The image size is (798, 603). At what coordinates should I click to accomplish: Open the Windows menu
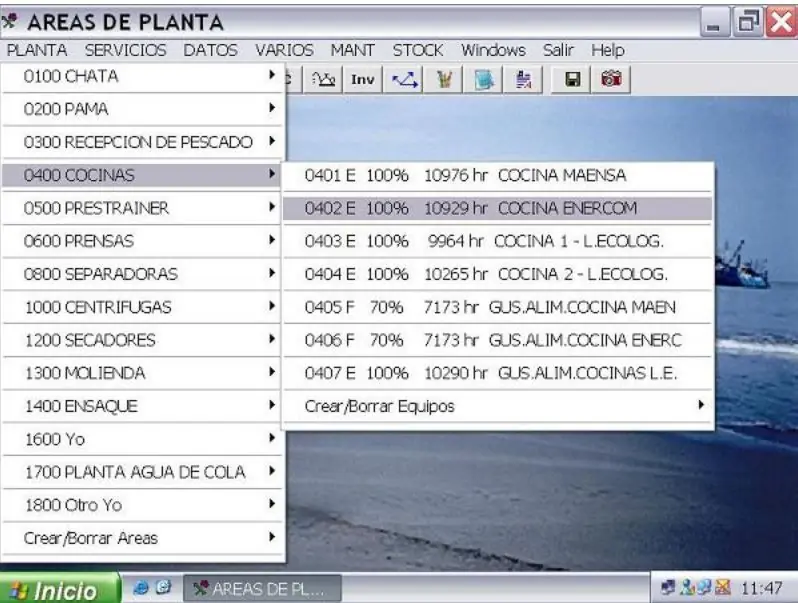click(493, 50)
